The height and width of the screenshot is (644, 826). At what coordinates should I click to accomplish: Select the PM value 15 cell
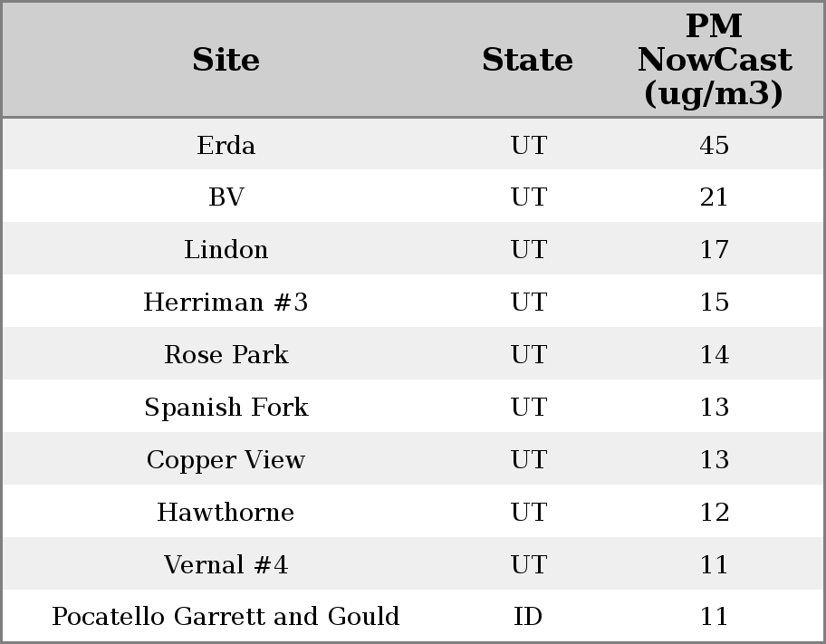pyautogui.click(x=714, y=303)
